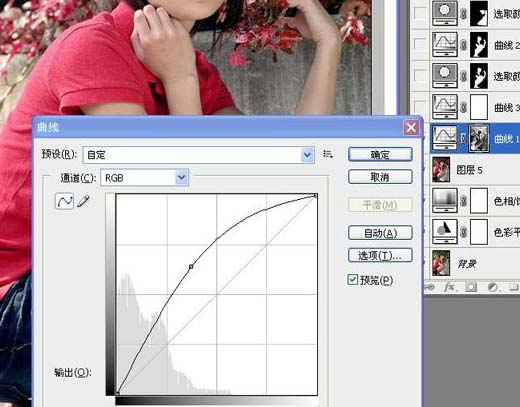The width and height of the screenshot is (520, 407).
Task: Select the curve point editing tool
Action: pos(64,201)
